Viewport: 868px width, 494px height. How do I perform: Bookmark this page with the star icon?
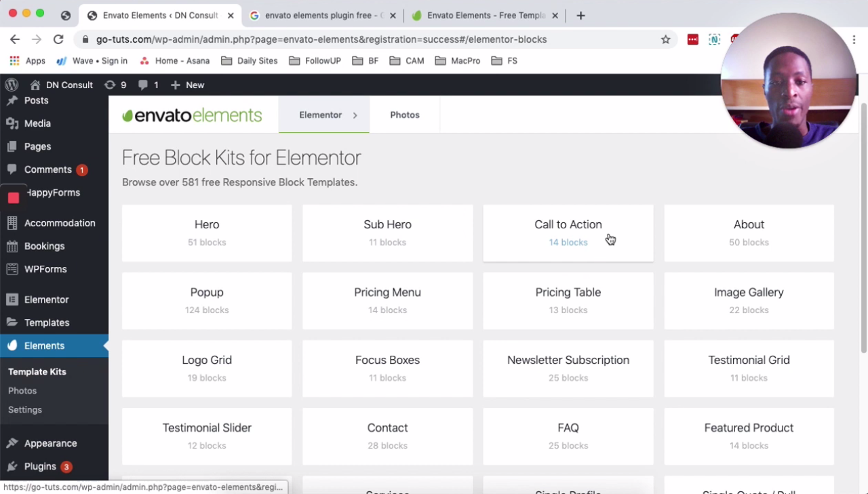pyautogui.click(x=666, y=39)
